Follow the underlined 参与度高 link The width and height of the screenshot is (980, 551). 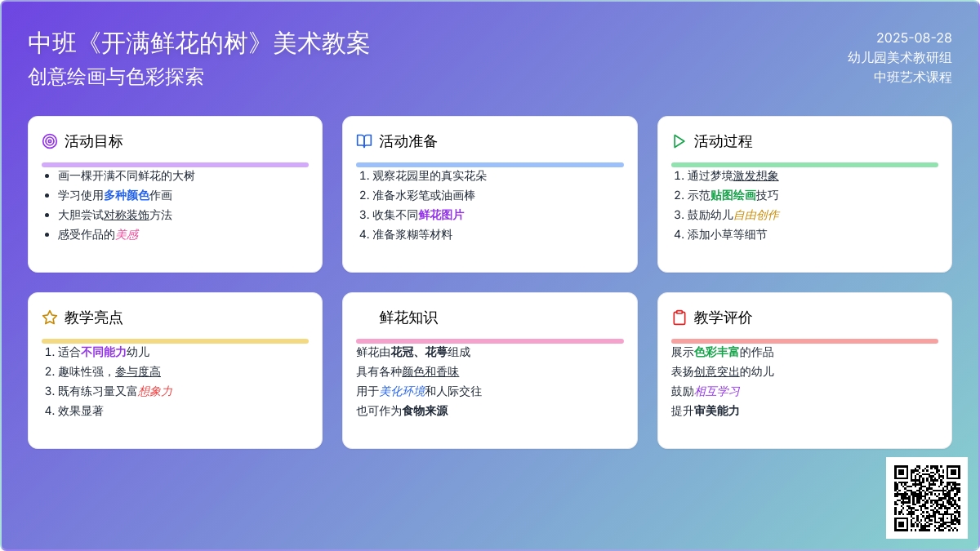[137, 371]
